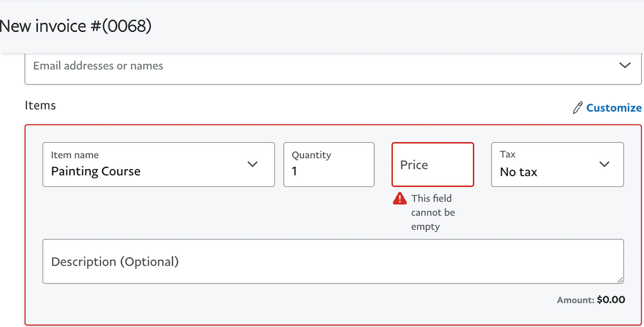Screen dimensions: 644x327
Task: Click the New invoice #(0068) title
Action: [76, 26]
